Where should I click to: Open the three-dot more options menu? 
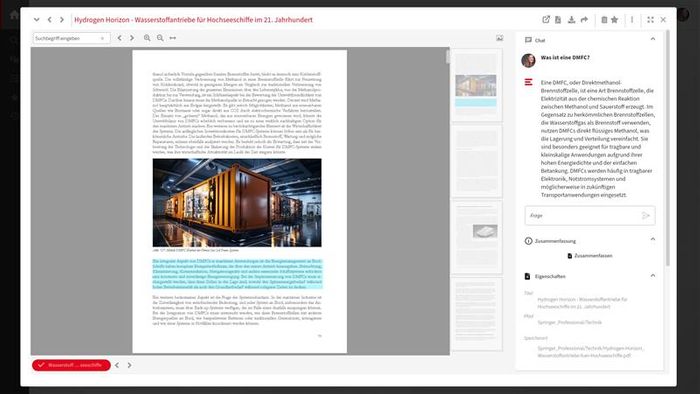632,20
